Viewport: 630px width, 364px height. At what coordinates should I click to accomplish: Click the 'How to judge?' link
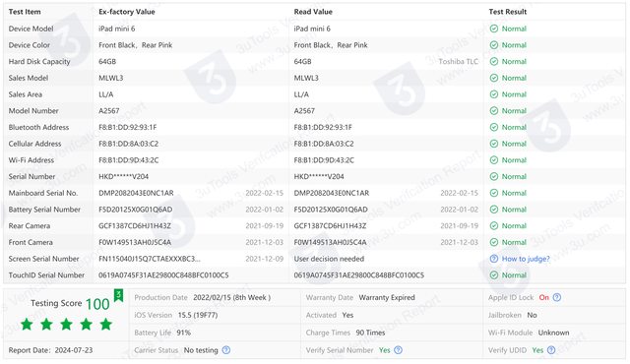click(x=526, y=259)
